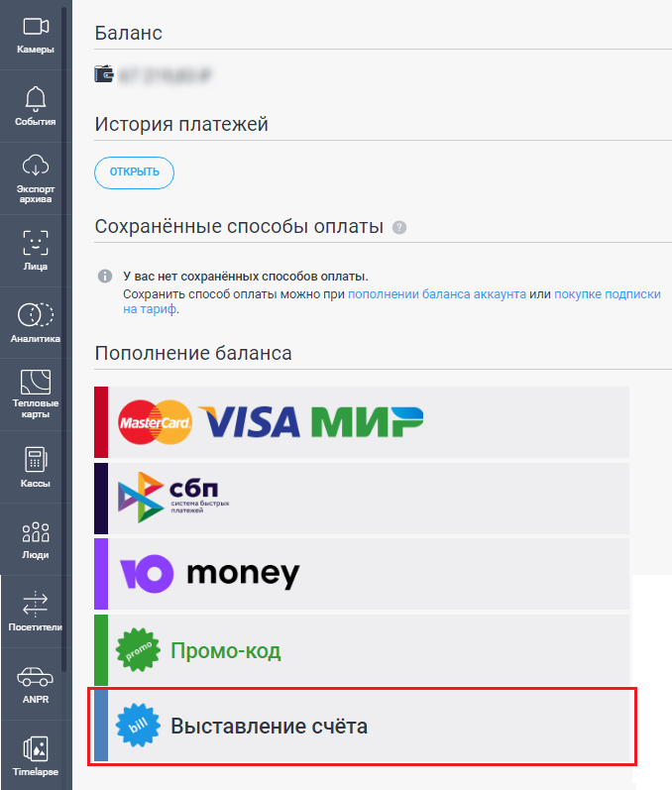Select Тепловые карты in sidebar
Image resolution: width=672 pixels, height=790 pixels.
pyautogui.click(x=36, y=395)
